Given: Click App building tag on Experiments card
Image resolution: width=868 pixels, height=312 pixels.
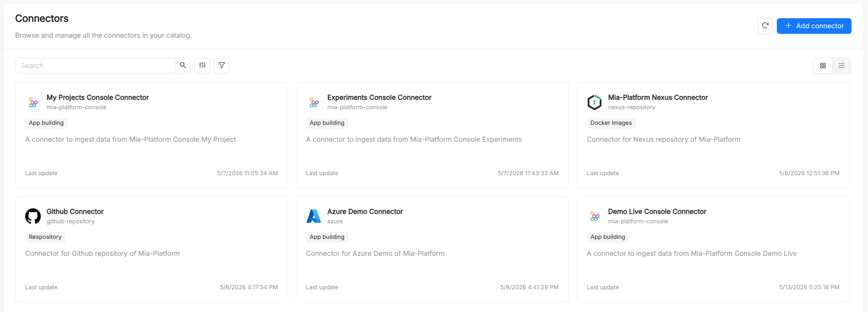Looking at the screenshot, I should pyautogui.click(x=327, y=123).
